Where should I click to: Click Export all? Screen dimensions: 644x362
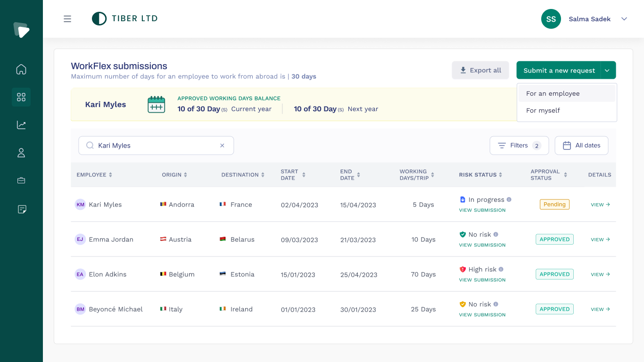click(x=480, y=70)
